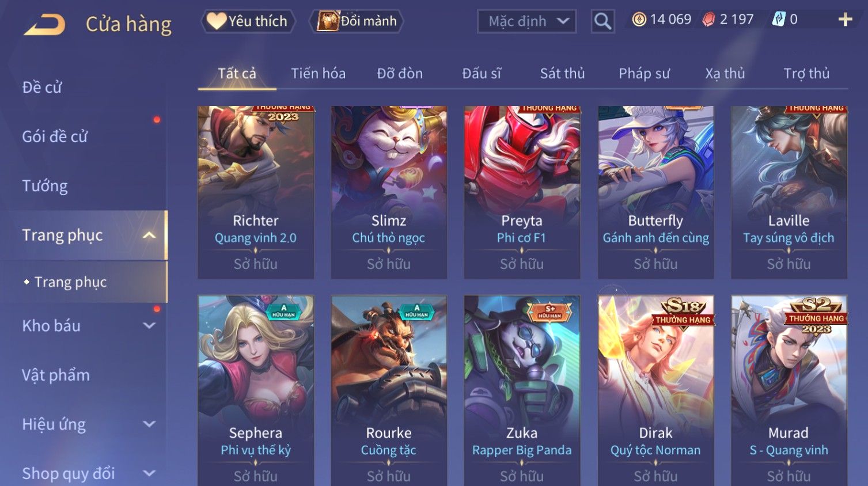Tap the plus icon to add currency
Viewport: 868px width, 486px height.
(x=845, y=20)
